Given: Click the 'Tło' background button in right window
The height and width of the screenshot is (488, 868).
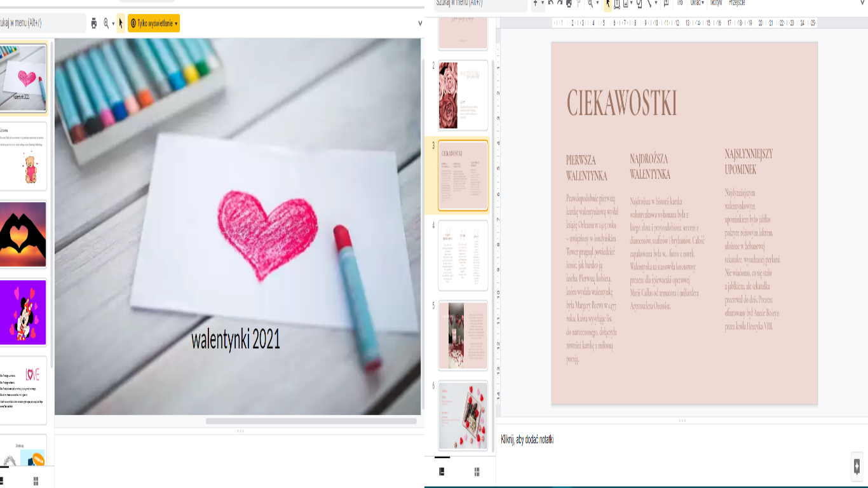Looking at the screenshot, I should 680,3.
